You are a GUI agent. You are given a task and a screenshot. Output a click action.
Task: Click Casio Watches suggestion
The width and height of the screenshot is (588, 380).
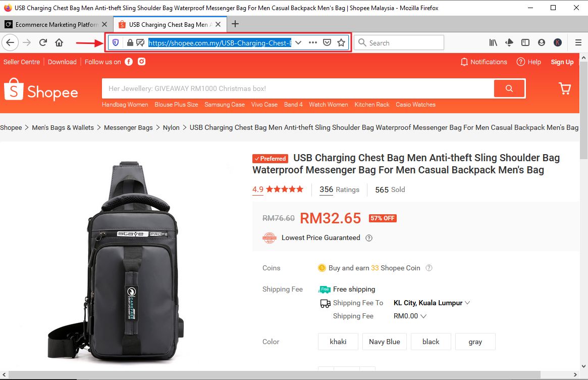(415, 105)
